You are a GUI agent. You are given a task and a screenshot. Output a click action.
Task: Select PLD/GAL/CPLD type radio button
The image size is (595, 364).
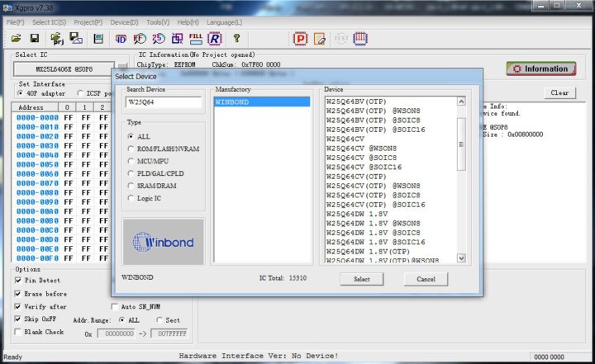[131, 173]
